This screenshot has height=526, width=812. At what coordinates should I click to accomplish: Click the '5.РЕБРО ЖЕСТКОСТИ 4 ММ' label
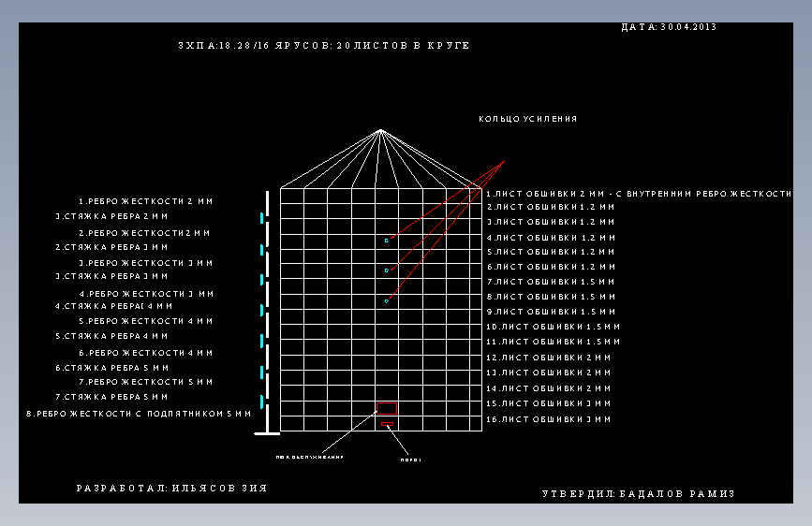pos(145,322)
